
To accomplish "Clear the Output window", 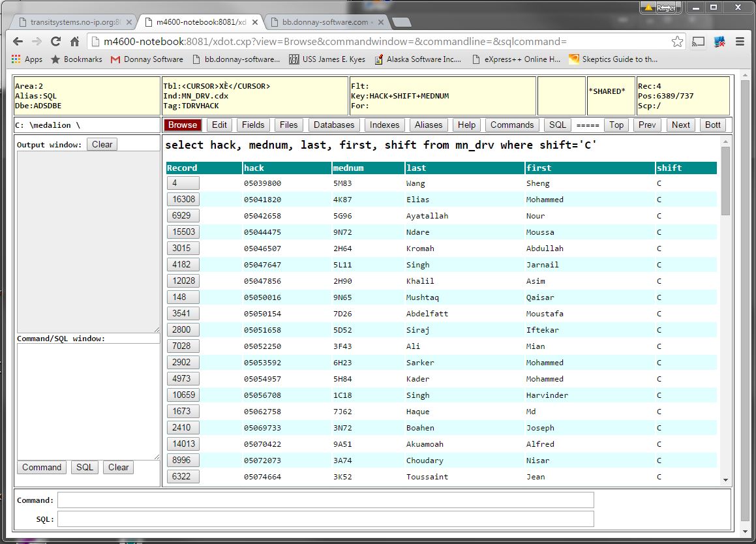I will coord(102,144).
